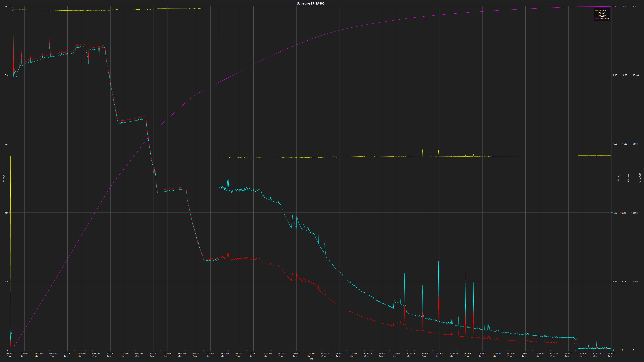The height and width of the screenshot is (362, 644).
Task: Click the Samsung EP-TA800 chart title
Action: pyautogui.click(x=310, y=4)
